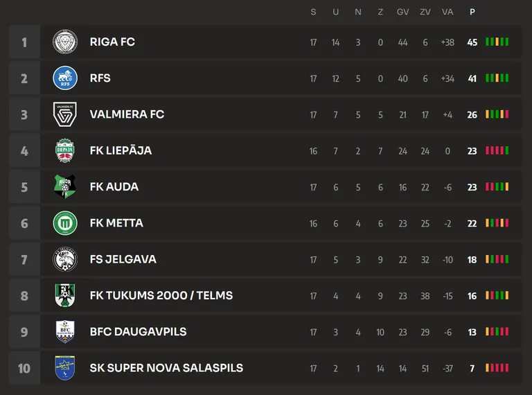Click the Riga FC lion crest logo
The width and height of the screenshot is (532, 395).
(x=65, y=42)
